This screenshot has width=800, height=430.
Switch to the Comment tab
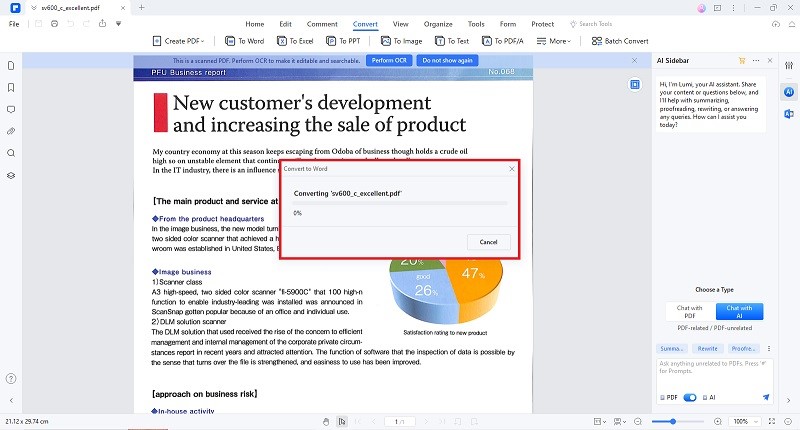(x=322, y=24)
